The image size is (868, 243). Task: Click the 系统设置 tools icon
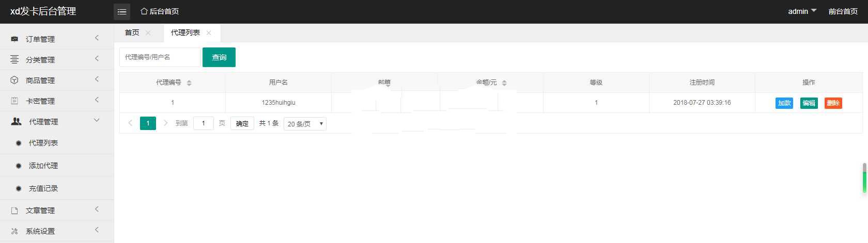point(14,231)
